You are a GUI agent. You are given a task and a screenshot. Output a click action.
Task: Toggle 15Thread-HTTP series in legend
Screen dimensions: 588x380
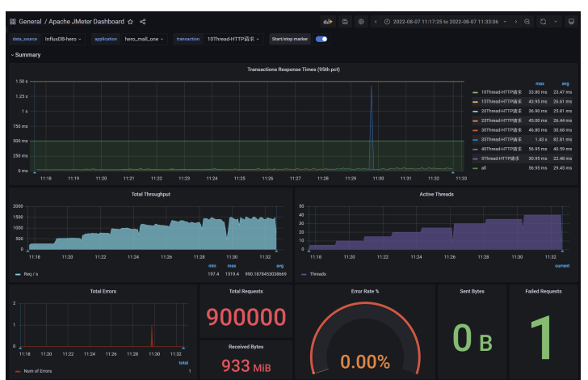coord(501,102)
